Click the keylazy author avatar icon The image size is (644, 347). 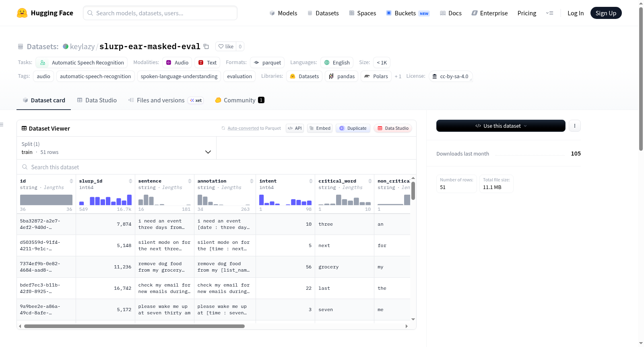point(66,46)
